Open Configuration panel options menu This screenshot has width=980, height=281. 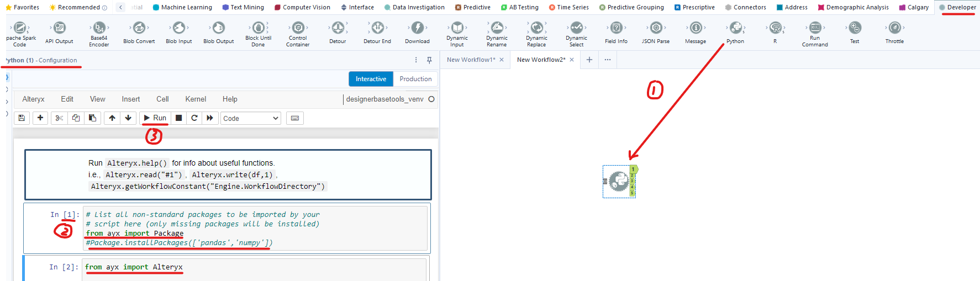tap(416, 60)
